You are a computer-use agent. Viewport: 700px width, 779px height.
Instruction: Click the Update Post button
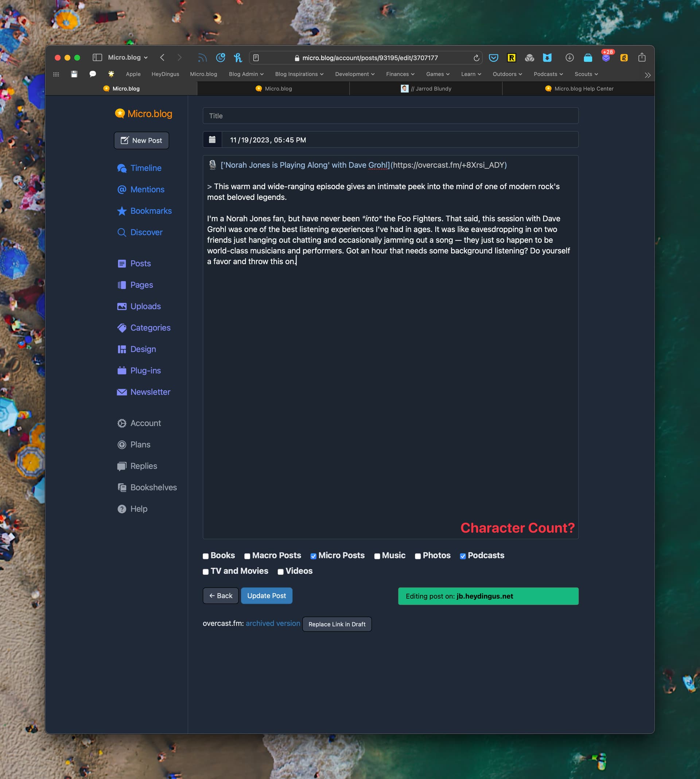tap(267, 596)
